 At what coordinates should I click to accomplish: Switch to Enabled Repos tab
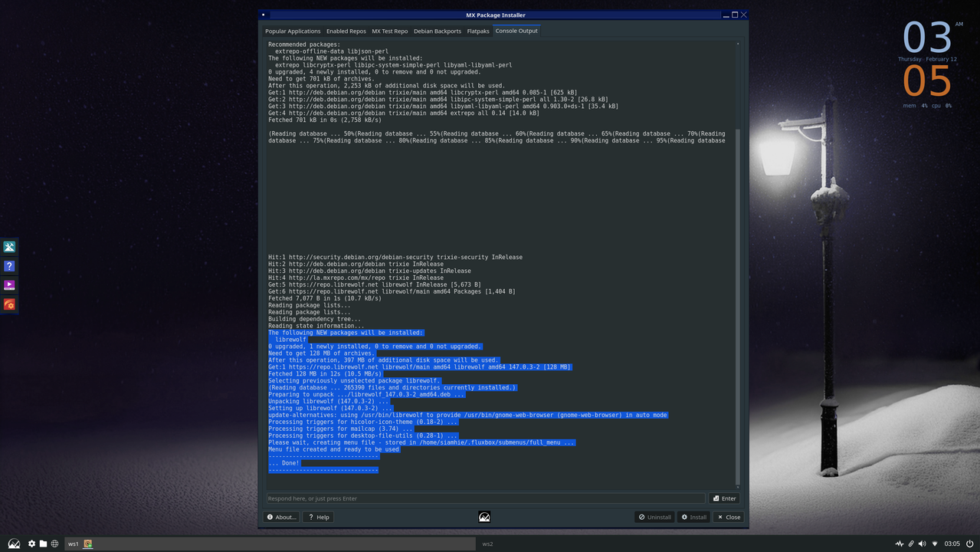[x=346, y=31]
